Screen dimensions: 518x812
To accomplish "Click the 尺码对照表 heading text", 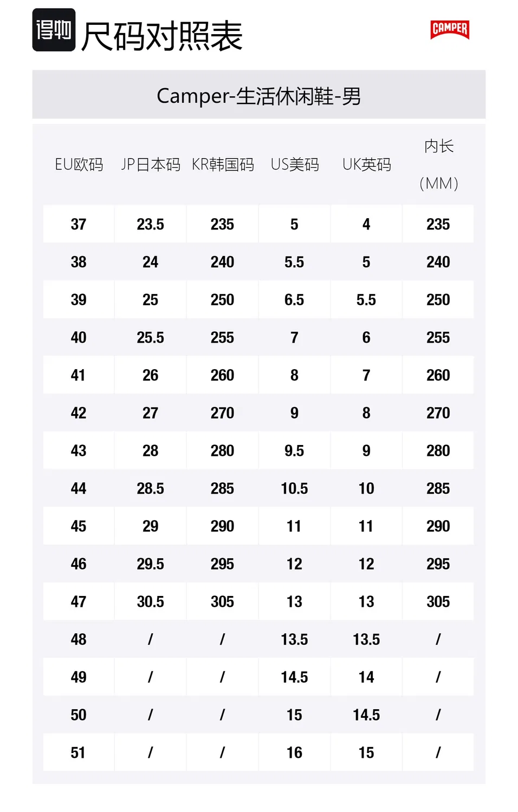I will point(162,36).
